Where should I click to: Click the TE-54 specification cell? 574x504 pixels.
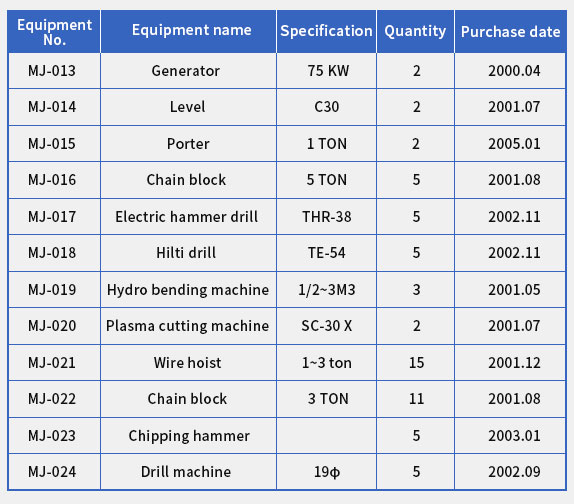click(327, 253)
